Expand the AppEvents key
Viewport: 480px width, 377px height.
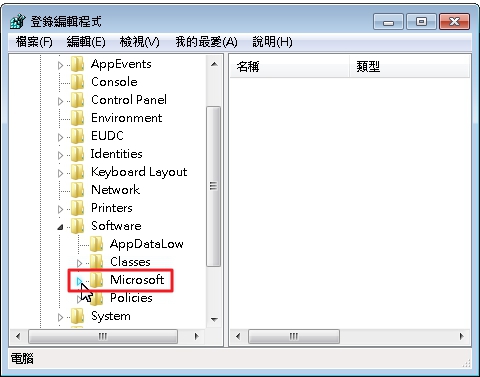click(x=60, y=65)
